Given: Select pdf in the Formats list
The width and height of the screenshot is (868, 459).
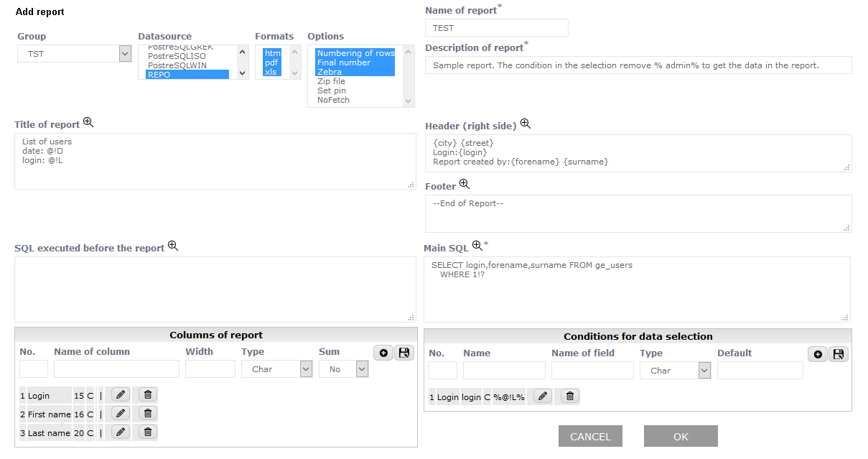Looking at the screenshot, I should tap(271, 62).
